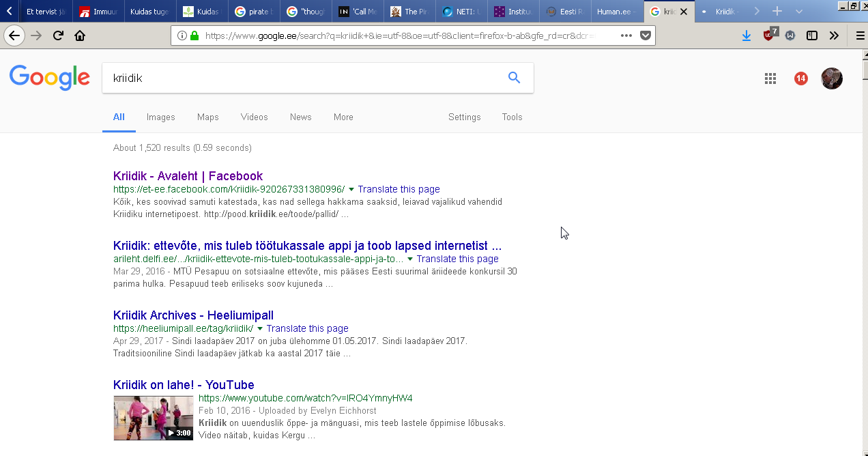868x456 pixels.
Task: Open the Downloads arrow in toolbar
Action: pos(747,35)
